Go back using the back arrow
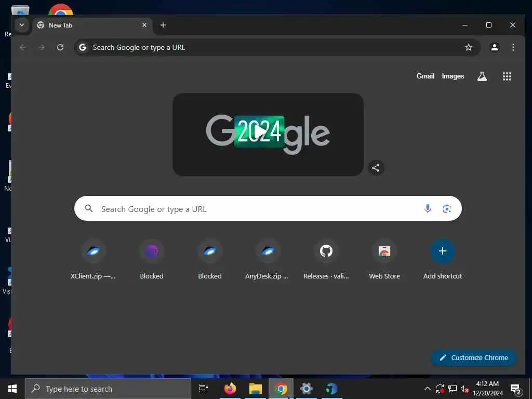This screenshot has height=399, width=532. pos(23,47)
